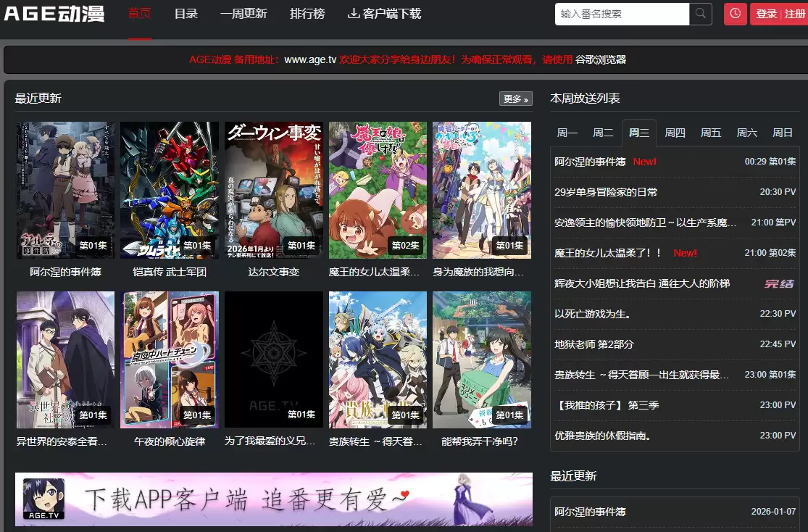Focus the 输入番名搜索 search field

tap(622, 14)
